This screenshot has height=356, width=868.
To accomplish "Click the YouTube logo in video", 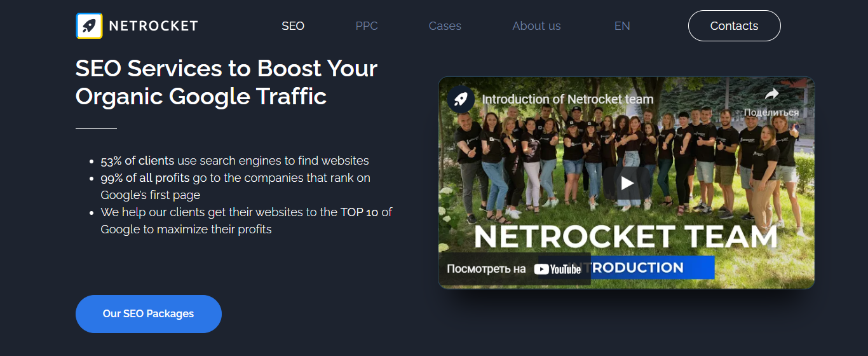I will (x=557, y=269).
